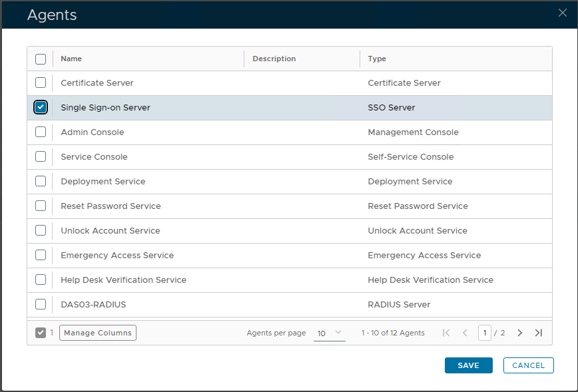Select the DAS03-RADIUS agent checkbox

(41, 304)
